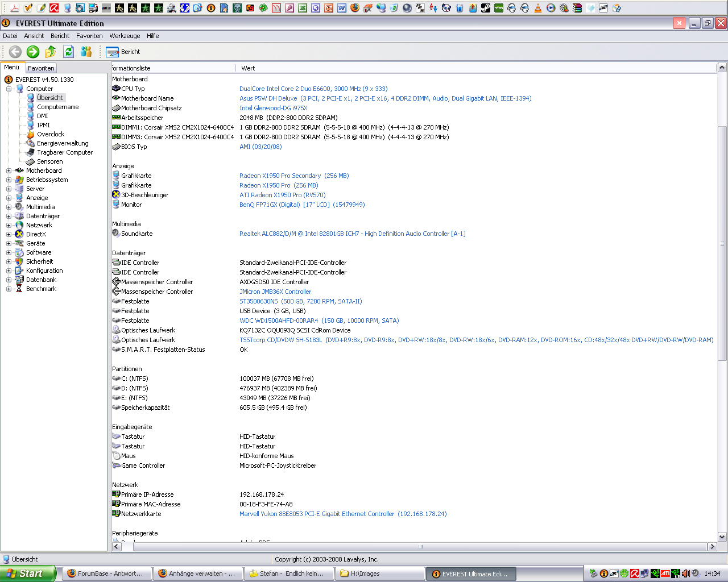Click the Up level toolbar icon
The height and width of the screenshot is (582, 728).
click(51, 52)
